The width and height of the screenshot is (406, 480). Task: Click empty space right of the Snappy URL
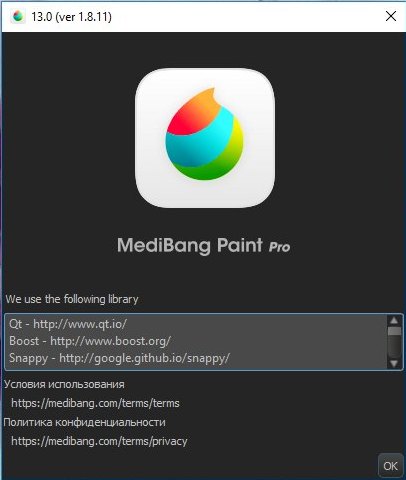(x=307, y=358)
